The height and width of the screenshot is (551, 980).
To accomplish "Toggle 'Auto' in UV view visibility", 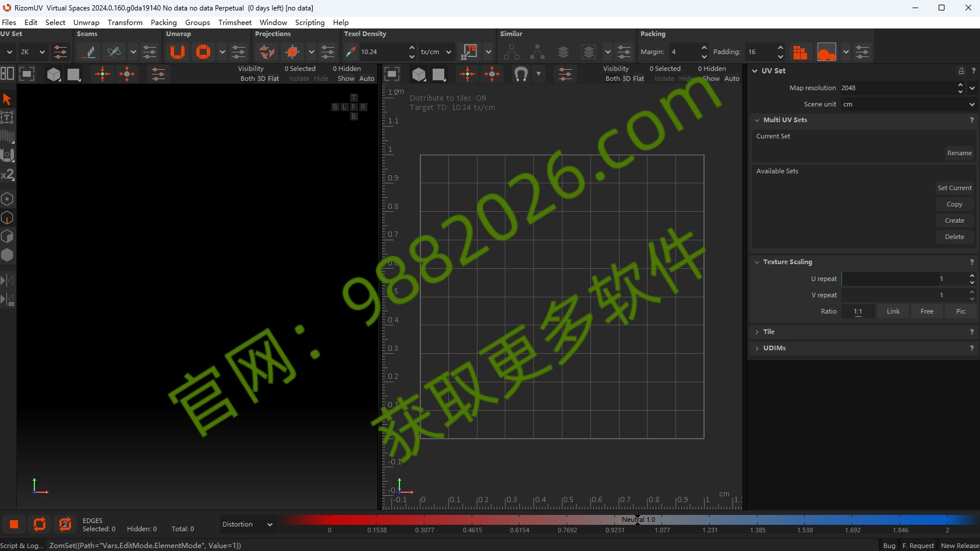I will point(732,79).
